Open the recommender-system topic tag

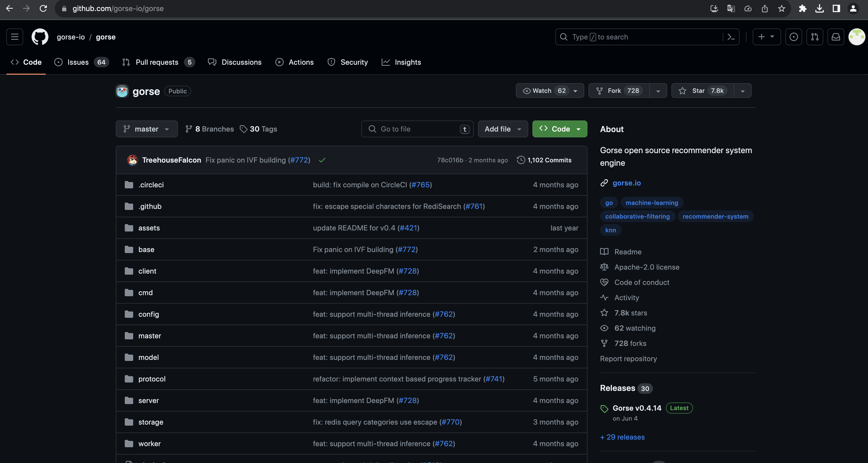[x=715, y=216]
